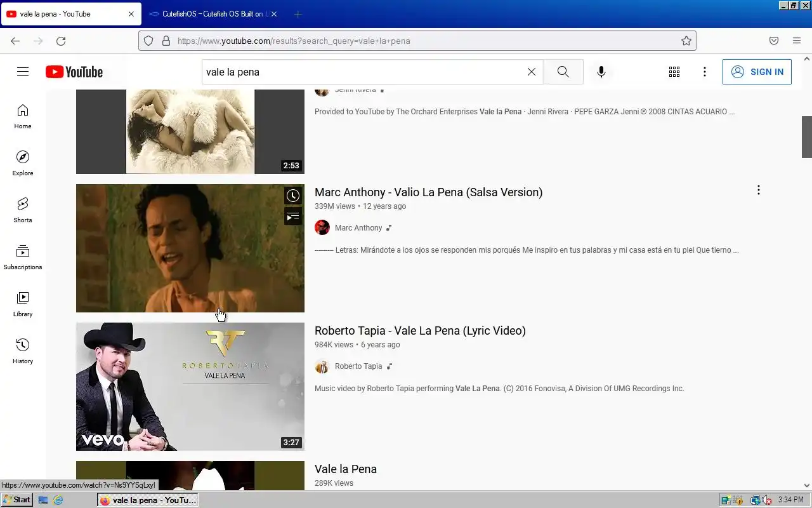Open the Windows Start menu
Screen dimensions: 812x508
click(16, 500)
